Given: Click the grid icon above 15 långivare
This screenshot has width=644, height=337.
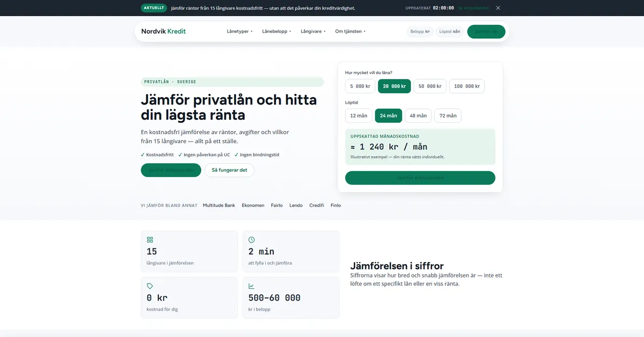Looking at the screenshot, I should point(150,240).
